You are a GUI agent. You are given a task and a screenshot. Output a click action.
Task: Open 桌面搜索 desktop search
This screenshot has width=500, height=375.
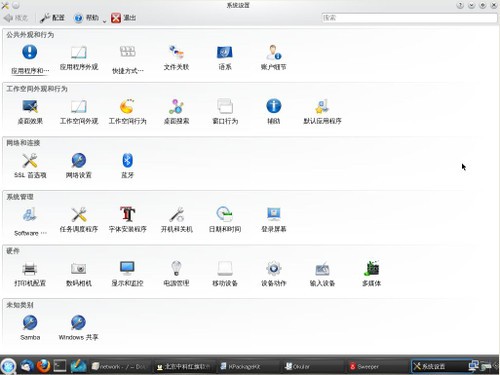point(176,111)
